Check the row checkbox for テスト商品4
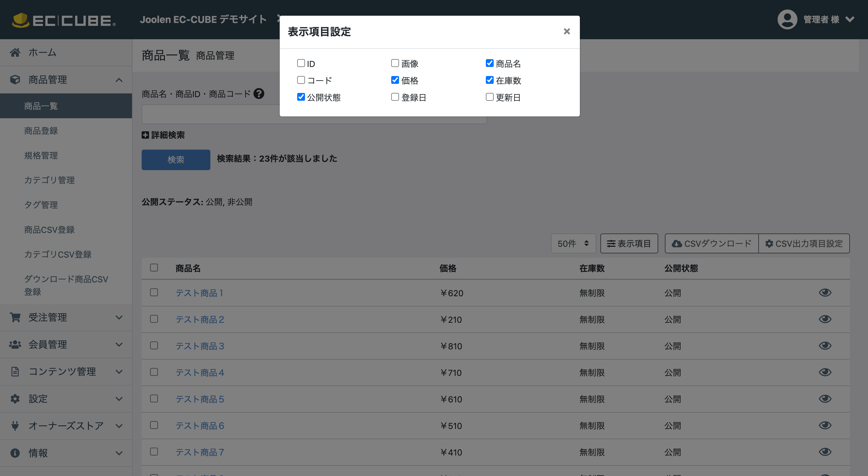The width and height of the screenshot is (868, 476). click(154, 372)
